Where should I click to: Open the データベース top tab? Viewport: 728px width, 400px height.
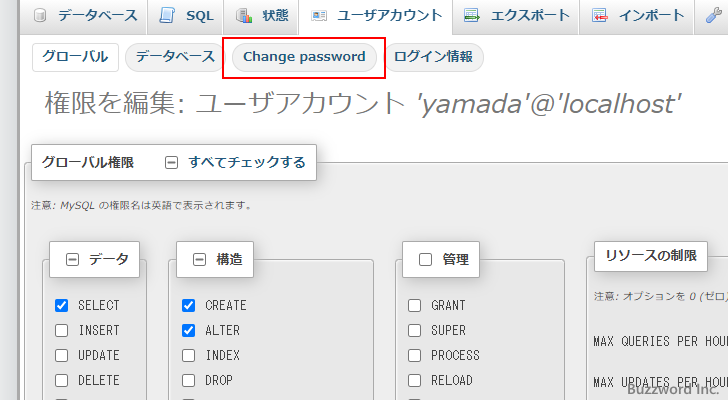(84, 16)
